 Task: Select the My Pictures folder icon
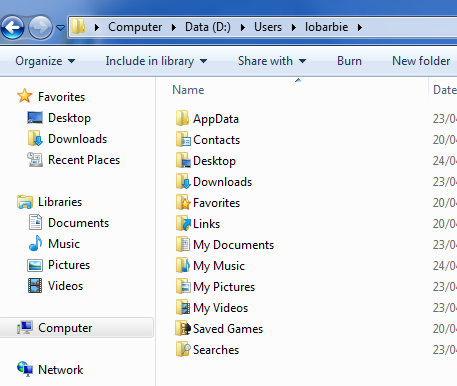coord(183,286)
